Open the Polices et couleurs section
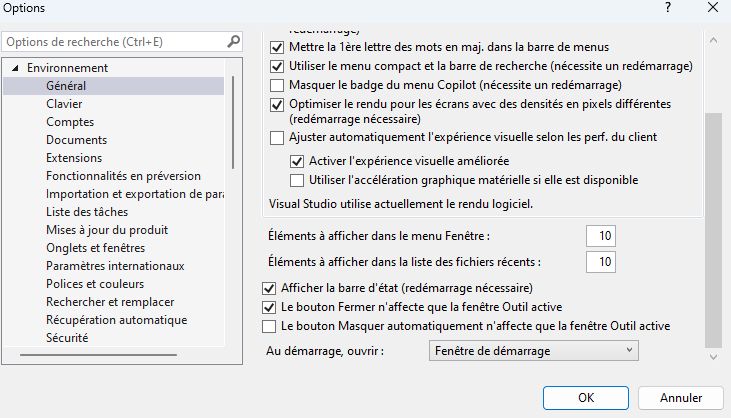 tap(93, 284)
